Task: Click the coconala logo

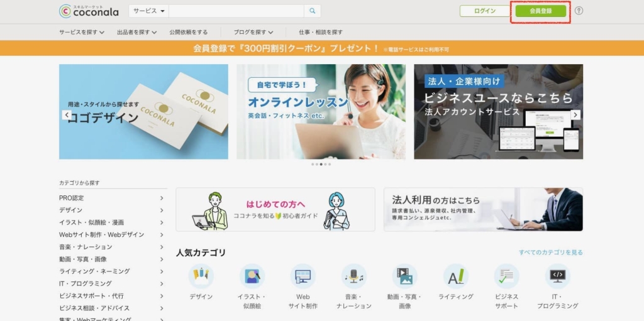Action: pyautogui.click(x=89, y=11)
